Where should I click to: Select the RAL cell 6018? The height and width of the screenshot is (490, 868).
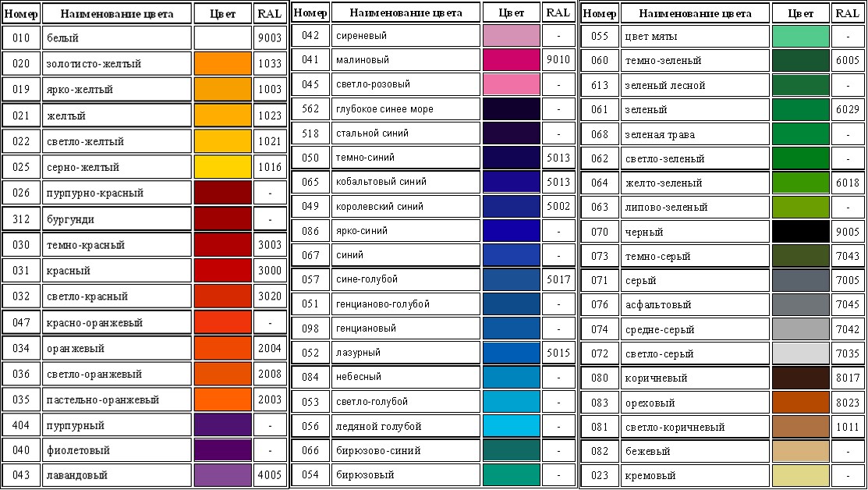(x=848, y=183)
